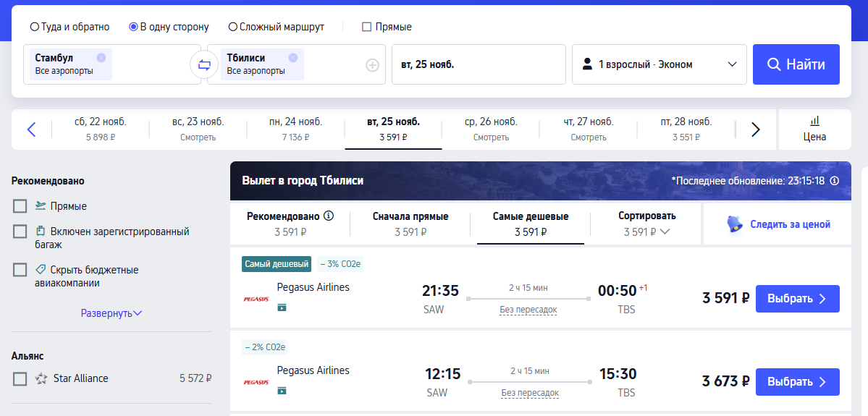Select the Сложный маршрут radio option
The width and height of the screenshot is (868, 416).
point(233,27)
